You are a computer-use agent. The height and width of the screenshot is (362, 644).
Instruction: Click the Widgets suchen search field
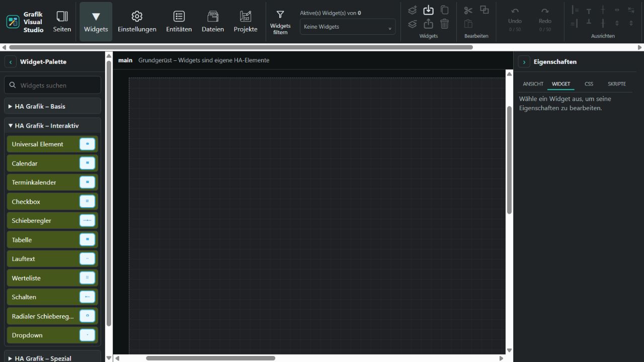53,85
